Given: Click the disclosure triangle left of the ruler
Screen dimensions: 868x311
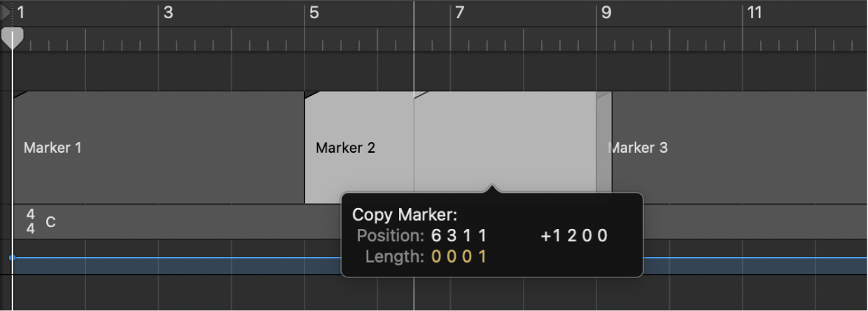Looking at the screenshot, I should pyautogui.click(x=6, y=12).
